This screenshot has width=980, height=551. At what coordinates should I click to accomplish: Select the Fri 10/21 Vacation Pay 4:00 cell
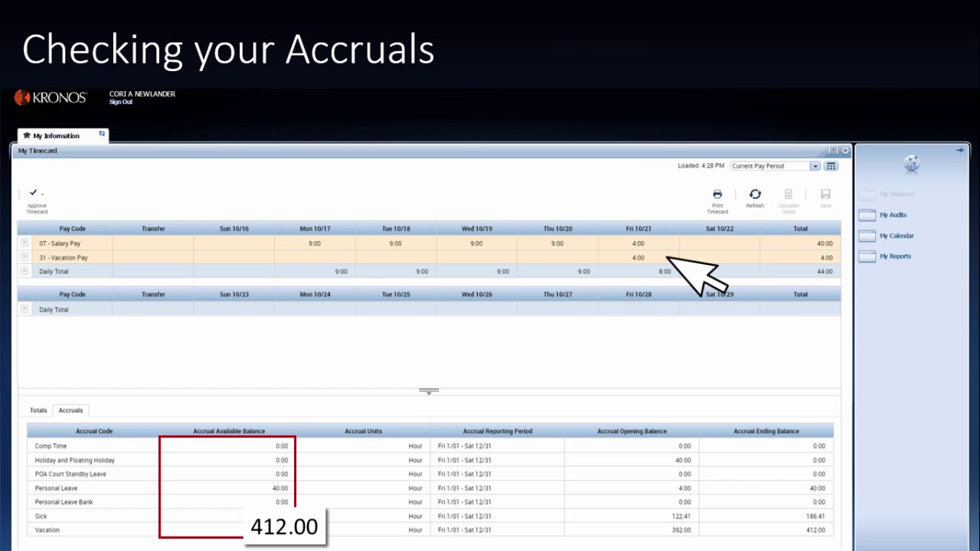[638, 258]
